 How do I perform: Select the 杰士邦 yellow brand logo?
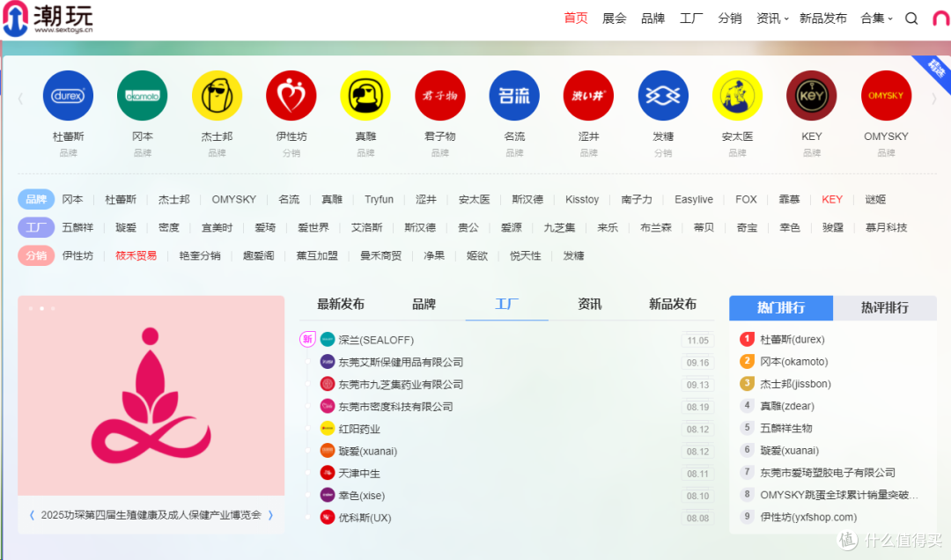(x=217, y=96)
